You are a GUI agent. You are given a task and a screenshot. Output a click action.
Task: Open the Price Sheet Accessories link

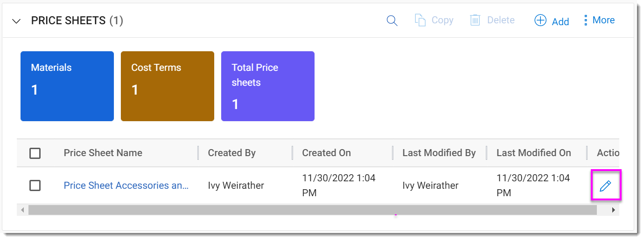[x=126, y=185]
